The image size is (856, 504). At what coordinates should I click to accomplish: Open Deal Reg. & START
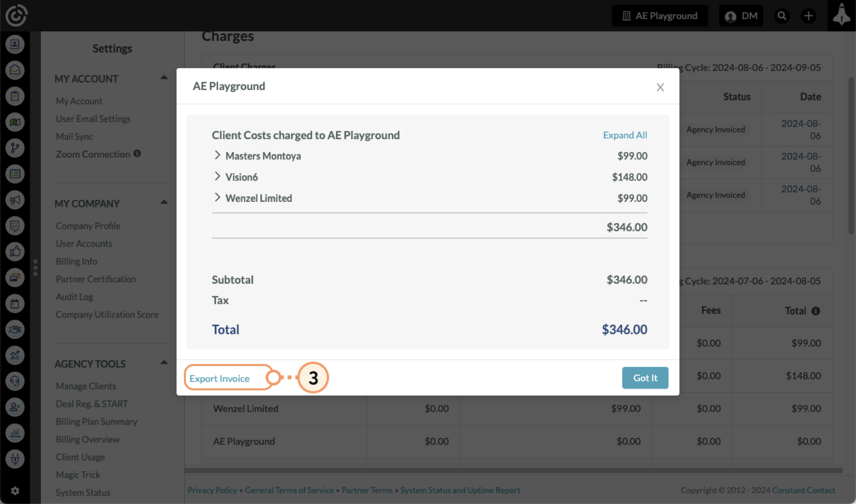(92, 404)
